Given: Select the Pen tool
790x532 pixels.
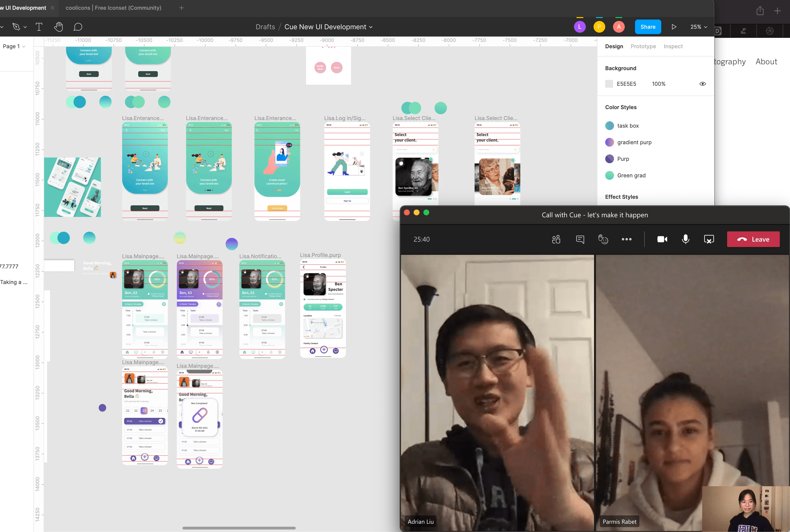Looking at the screenshot, I should point(16,27).
